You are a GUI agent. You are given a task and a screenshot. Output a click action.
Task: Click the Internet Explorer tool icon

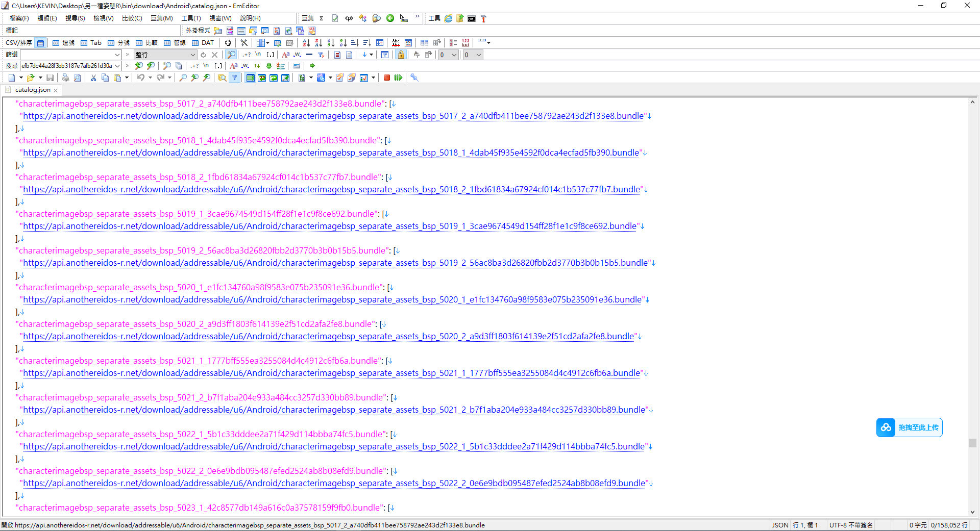point(448,18)
